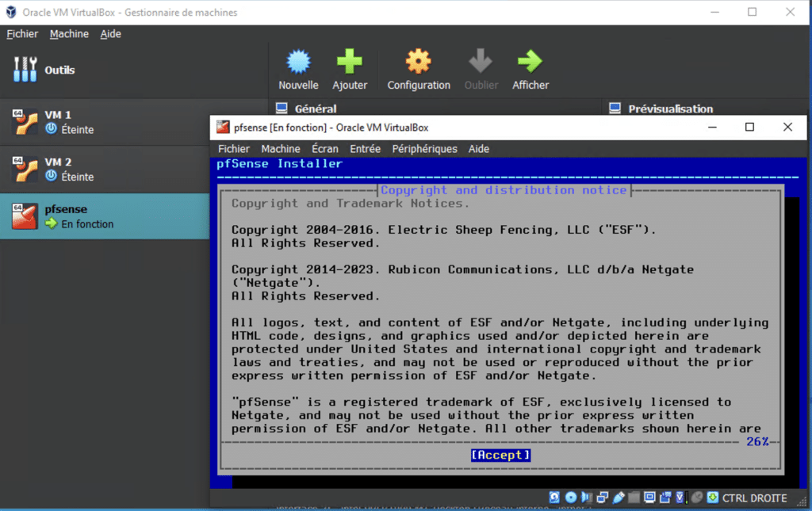Click the [Accept] button in the installer
Screen dimensions: 812x511
point(500,455)
